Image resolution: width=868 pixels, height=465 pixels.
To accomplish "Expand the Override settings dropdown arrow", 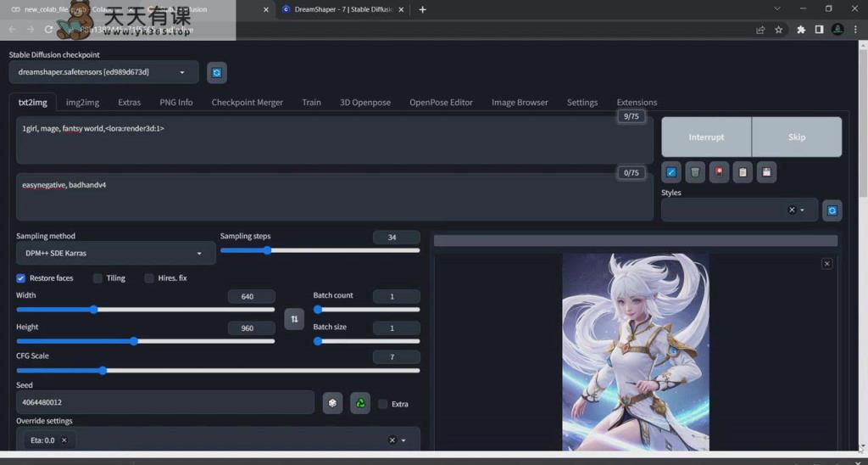I will 403,440.
